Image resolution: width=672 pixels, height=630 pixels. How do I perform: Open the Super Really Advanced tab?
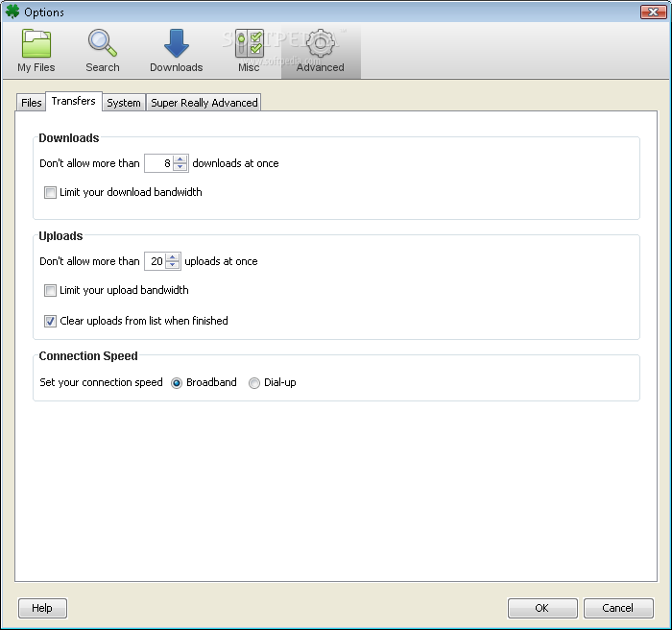204,103
